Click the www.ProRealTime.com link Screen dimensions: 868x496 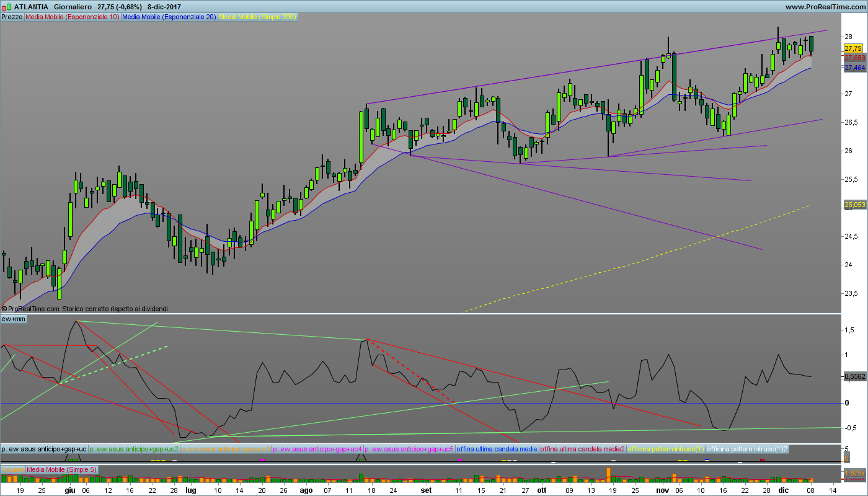(825, 7)
